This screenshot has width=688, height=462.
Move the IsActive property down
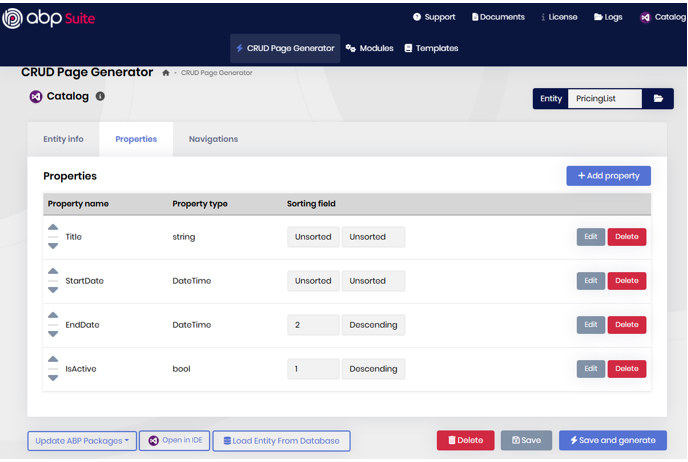tap(53, 378)
